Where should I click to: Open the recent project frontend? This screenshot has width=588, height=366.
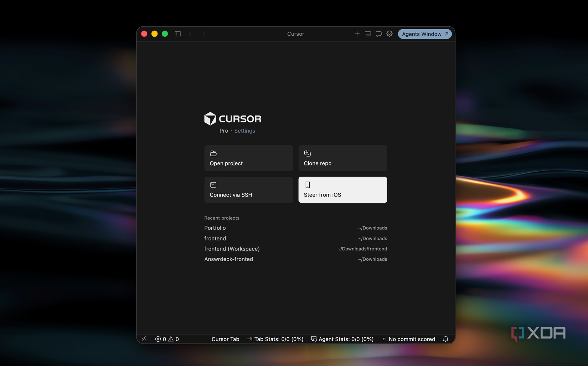tap(296, 238)
